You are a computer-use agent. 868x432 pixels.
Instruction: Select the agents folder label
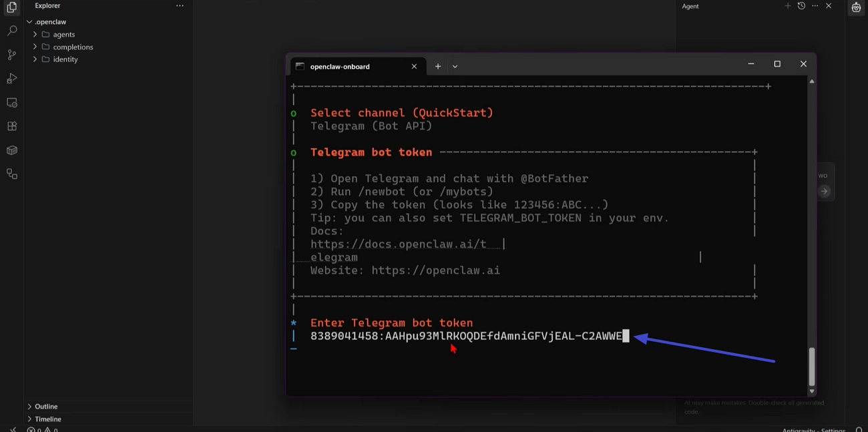coord(64,35)
